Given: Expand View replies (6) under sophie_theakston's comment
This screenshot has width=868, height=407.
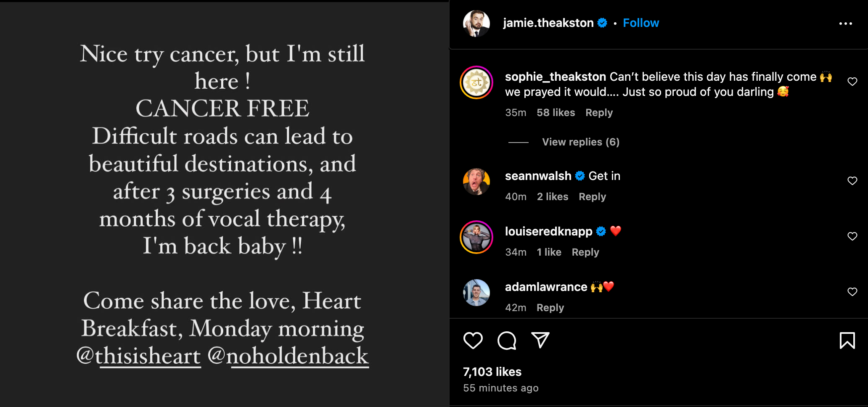Looking at the screenshot, I should tap(580, 142).
